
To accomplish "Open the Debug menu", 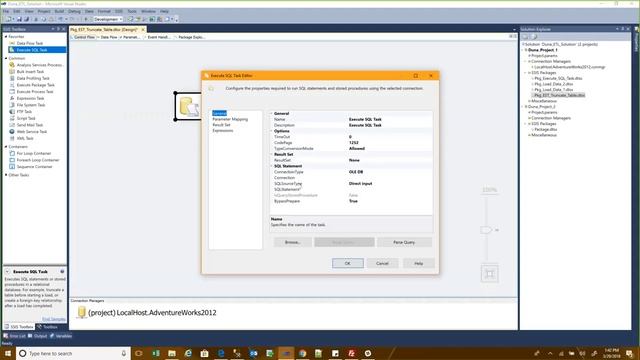I will (x=74, y=11).
